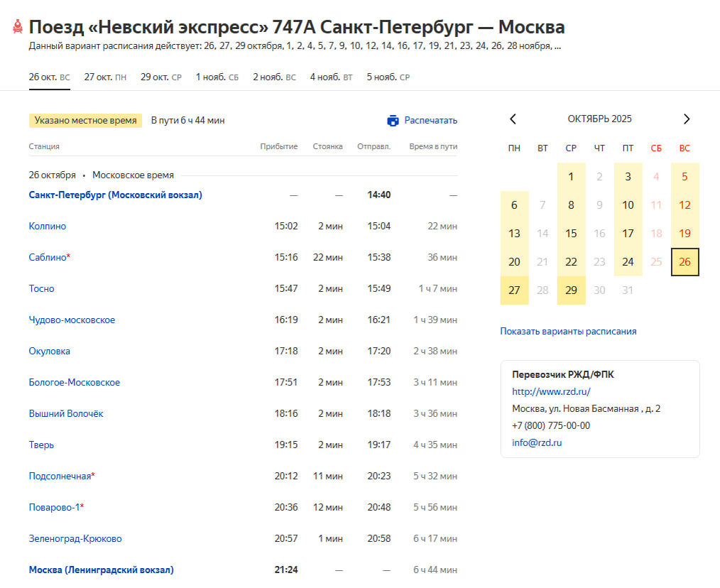The height and width of the screenshot is (588, 720).
Task: Select October 8 in the calendar
Action: [571, 205]
